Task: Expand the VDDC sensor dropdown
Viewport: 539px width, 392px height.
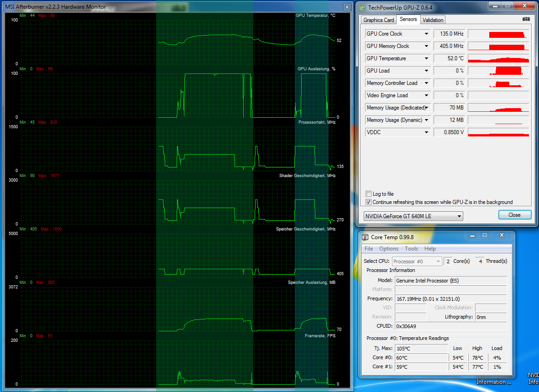Action: click(x=426, y=132)
